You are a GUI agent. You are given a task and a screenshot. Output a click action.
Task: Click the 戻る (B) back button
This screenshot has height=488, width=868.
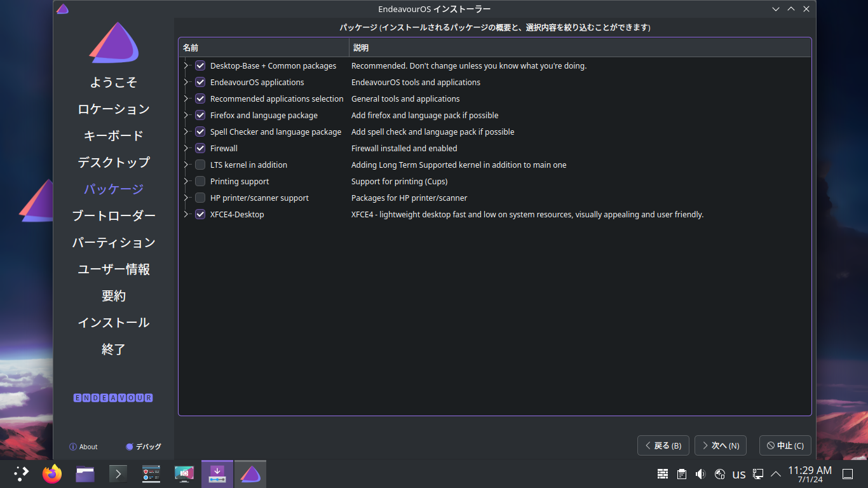663,445
